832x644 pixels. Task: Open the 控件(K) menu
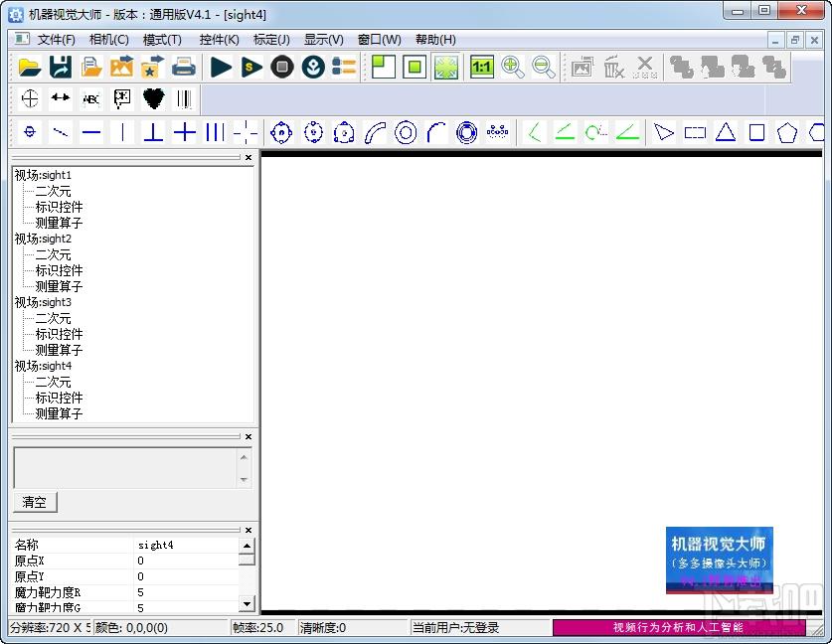[219, 40]
